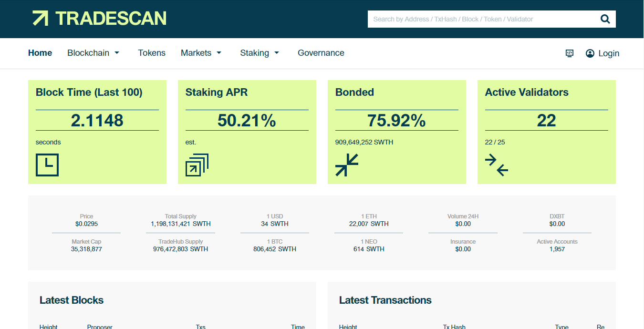
Task: Expand the Markets dropdown menu
Action: click(x=201, y=53)
